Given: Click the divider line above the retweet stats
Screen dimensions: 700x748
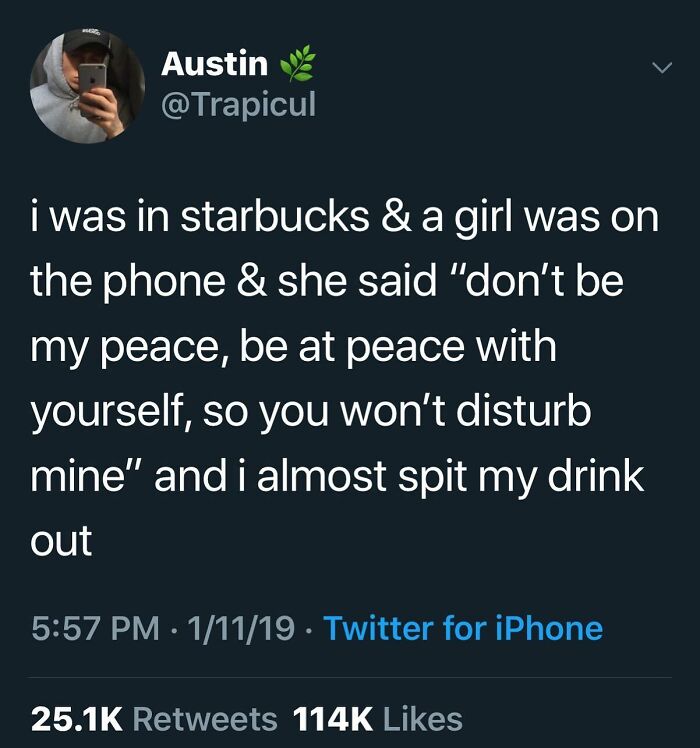Looking at the screenshot, I should pos(351,677).
